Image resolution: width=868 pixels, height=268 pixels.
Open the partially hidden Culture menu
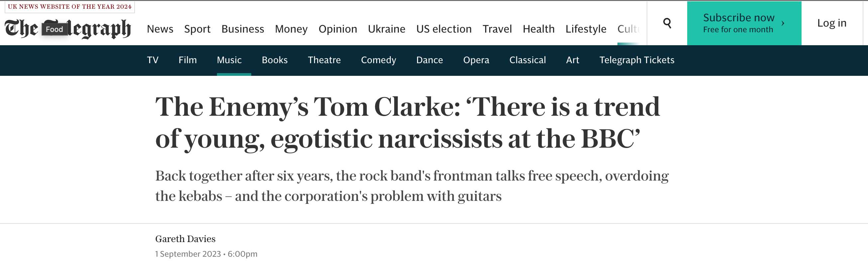coord(628,29)
